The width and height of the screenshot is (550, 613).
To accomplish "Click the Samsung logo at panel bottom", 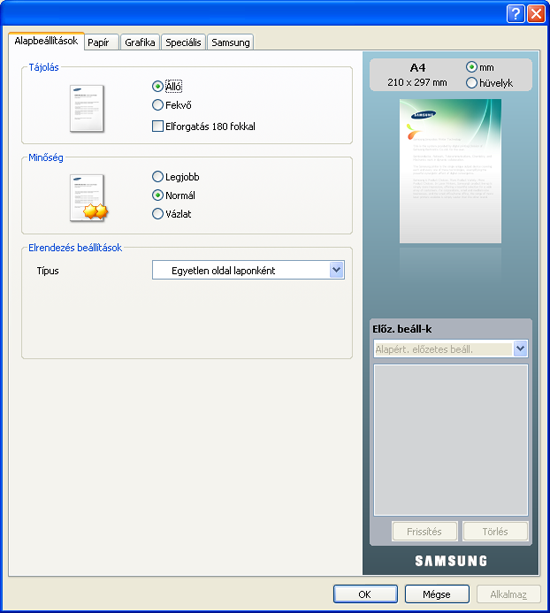I will [x=451, y=561].
